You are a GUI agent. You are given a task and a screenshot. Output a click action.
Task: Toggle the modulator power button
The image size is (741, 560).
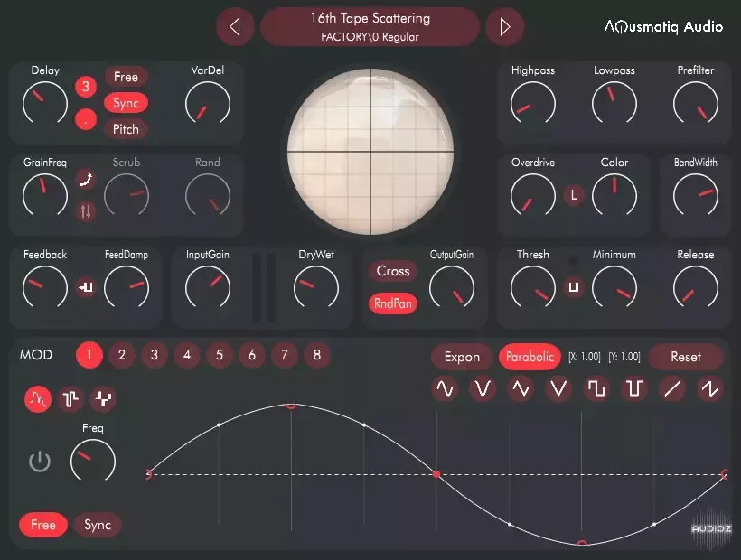click(40, 462)
